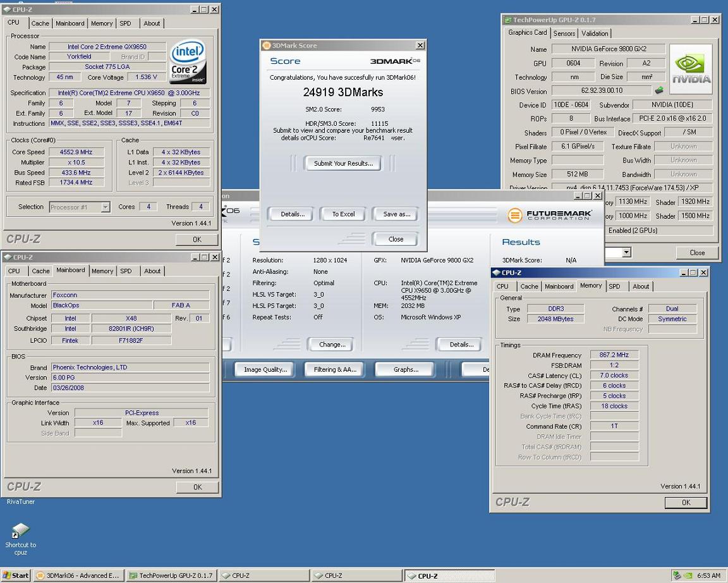Screen dimensions: 728x583
Task: Click the memory Type value DDR3
Action: tap(555, 309)
